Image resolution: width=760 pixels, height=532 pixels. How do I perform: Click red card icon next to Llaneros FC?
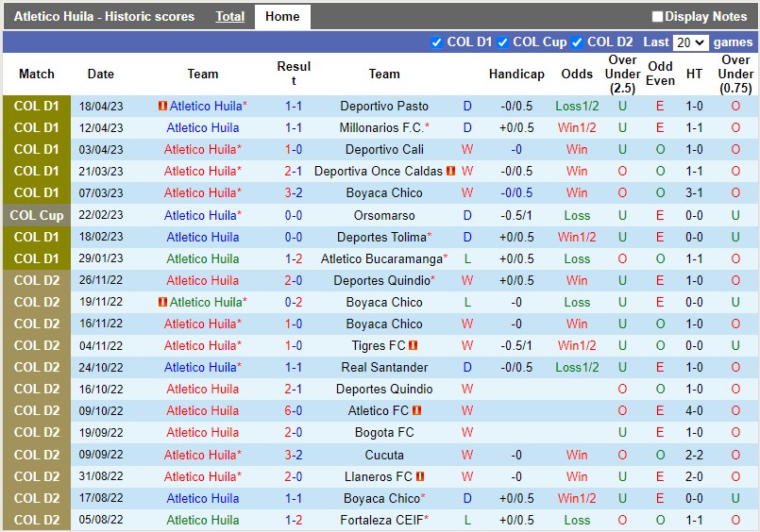point(420,476)
